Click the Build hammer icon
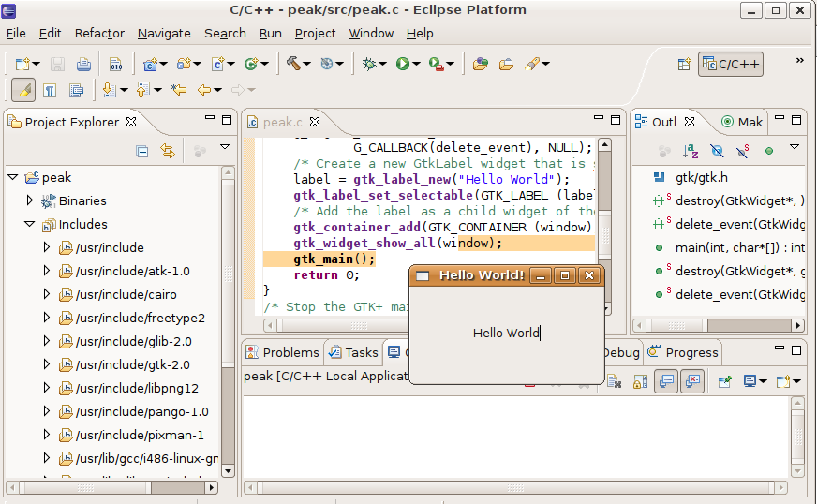 [x=293, y=64]
